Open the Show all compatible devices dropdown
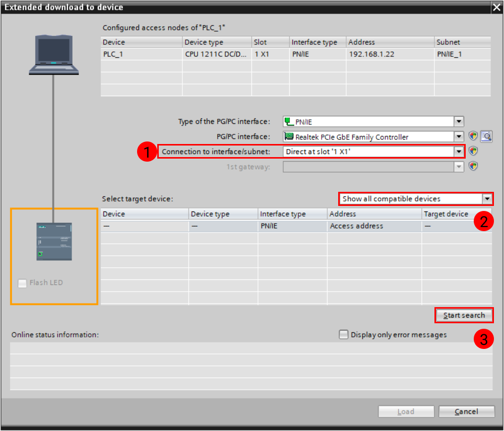The width and height of the screenshot is (504, 431). (x=487, y=198)
